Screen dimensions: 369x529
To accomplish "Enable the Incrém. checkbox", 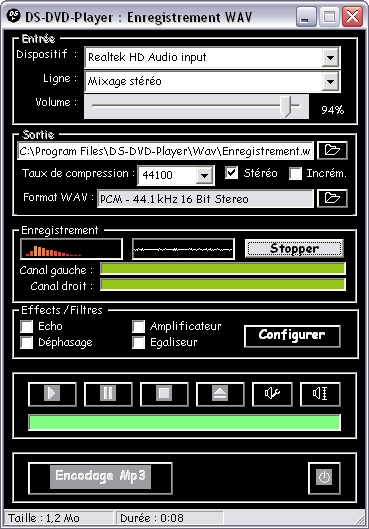I will 295,173.
